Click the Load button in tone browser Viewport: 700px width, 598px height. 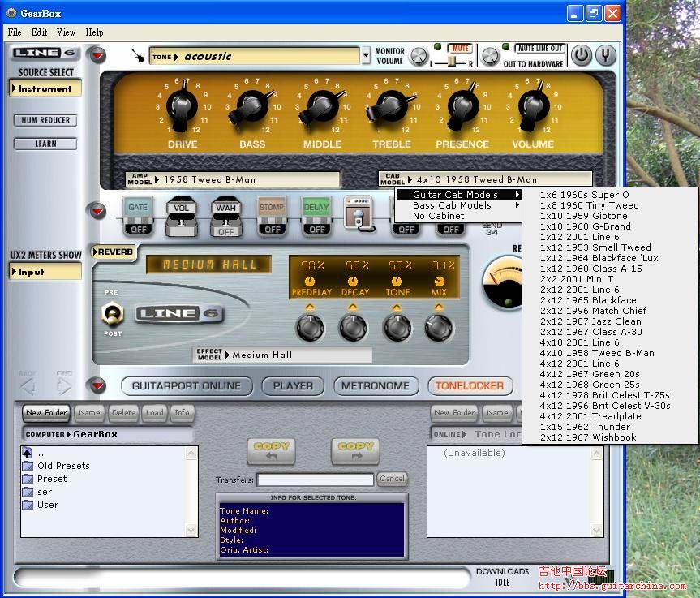(x=154, y=413)
